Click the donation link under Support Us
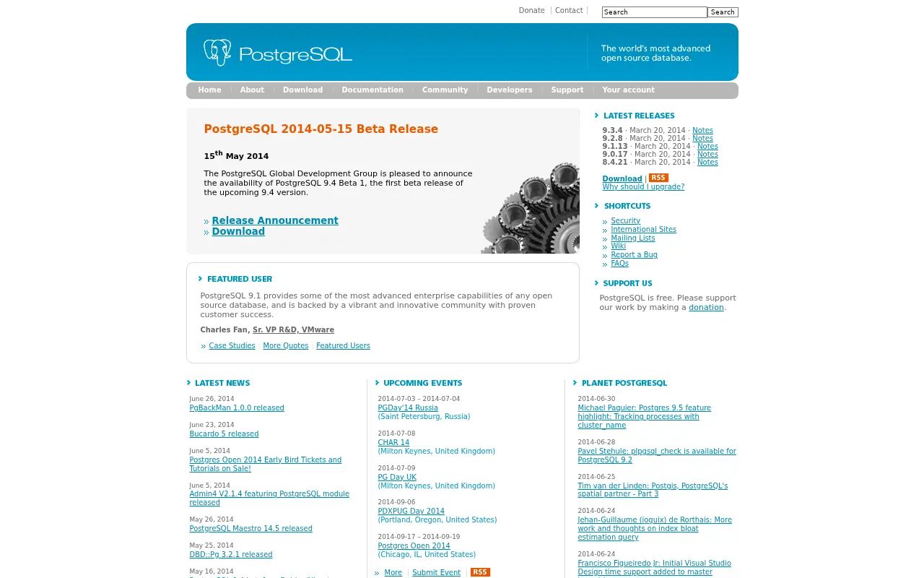This screenshot has height=578, width=924. click(706, 308)
